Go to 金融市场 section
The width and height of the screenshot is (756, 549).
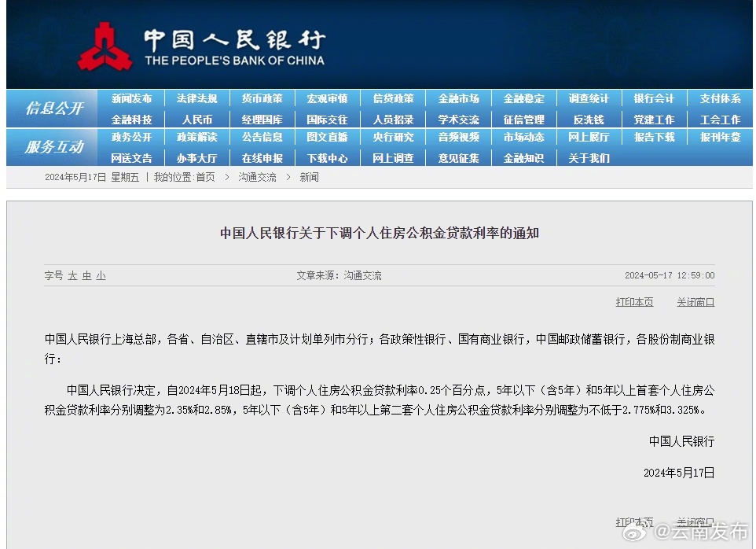(458, 98)
